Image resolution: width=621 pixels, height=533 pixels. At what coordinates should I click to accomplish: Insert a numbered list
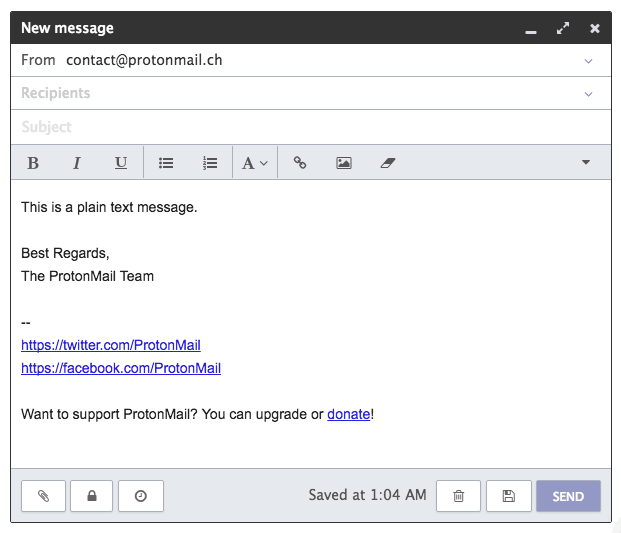point(210,163)
